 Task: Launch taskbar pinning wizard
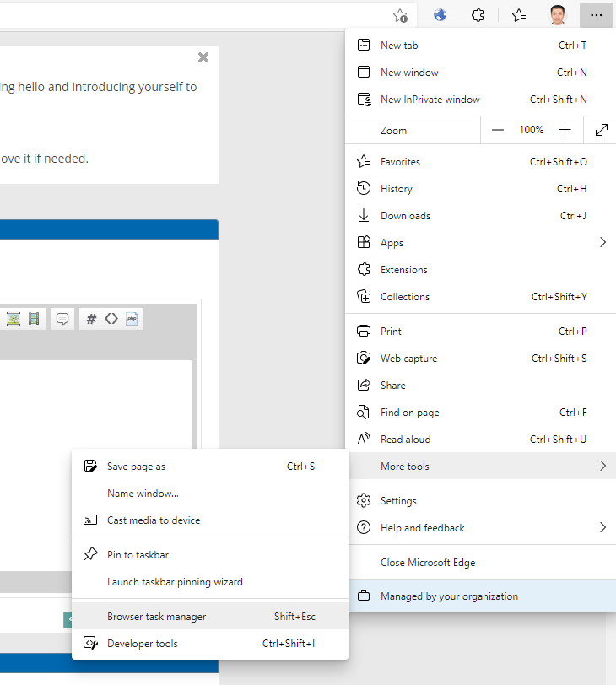pyautogui.click(x=210, y=582)
